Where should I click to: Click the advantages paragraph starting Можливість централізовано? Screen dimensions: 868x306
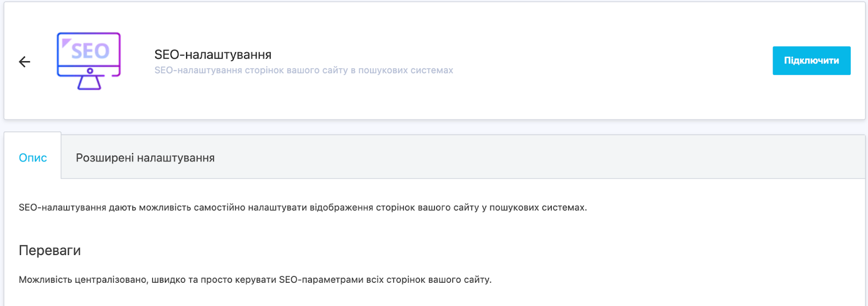(255, 280)
